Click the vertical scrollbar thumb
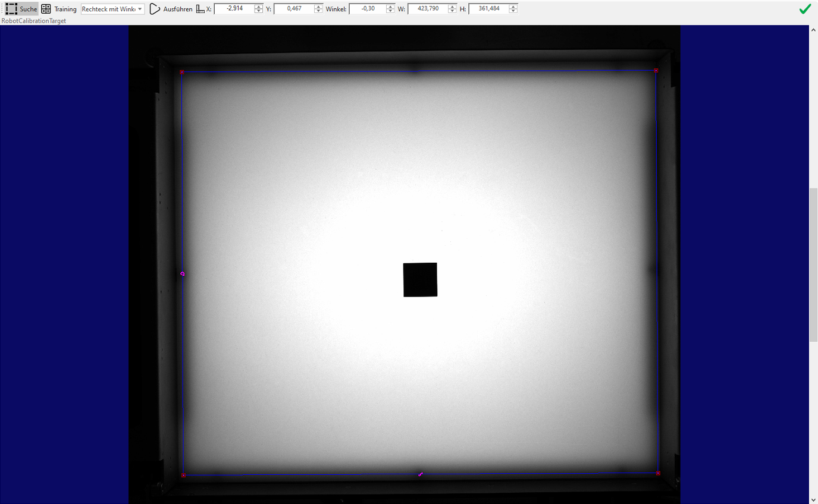Screen dimensions: 818x504 (x=813, y=264)
